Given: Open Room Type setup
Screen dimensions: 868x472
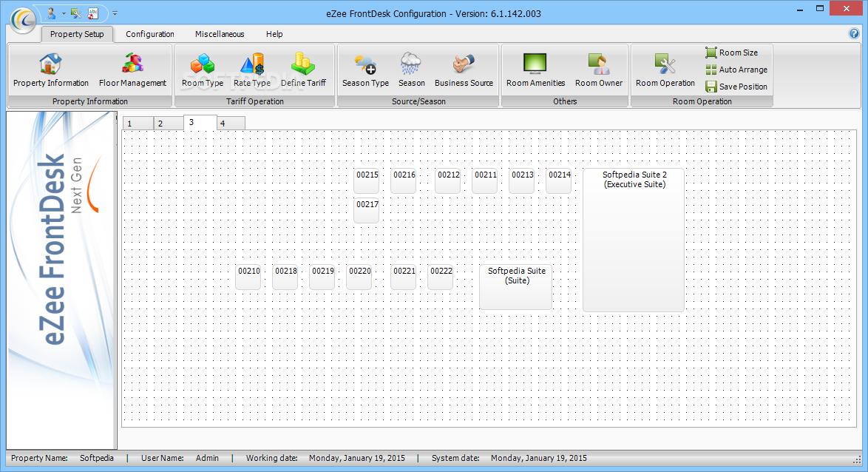Looking at the screenshot, I should 203,70.
